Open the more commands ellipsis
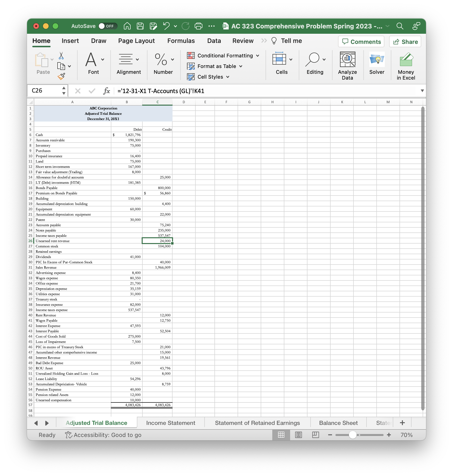This screenshot has height=476, width=453. (x=212, y=26)
